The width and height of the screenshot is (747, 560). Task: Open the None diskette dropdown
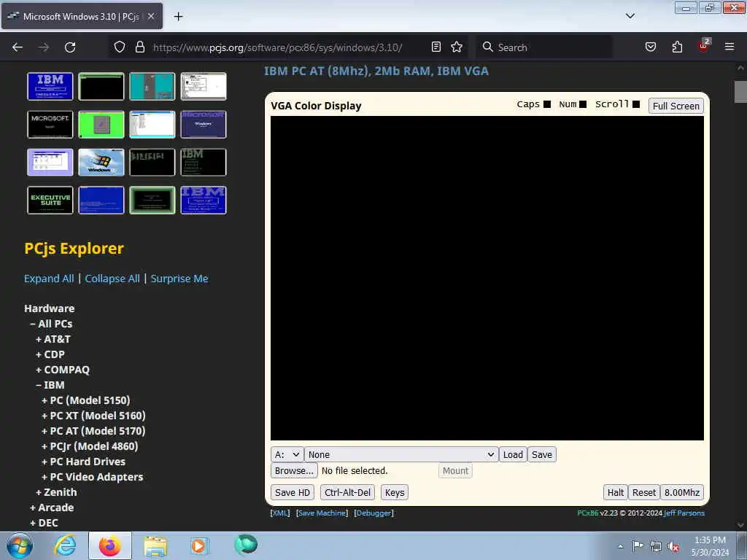pos(401,454)
